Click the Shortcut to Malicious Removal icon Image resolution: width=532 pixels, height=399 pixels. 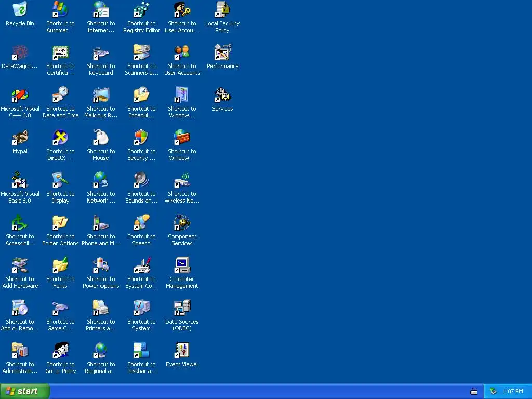coord(101,95)
